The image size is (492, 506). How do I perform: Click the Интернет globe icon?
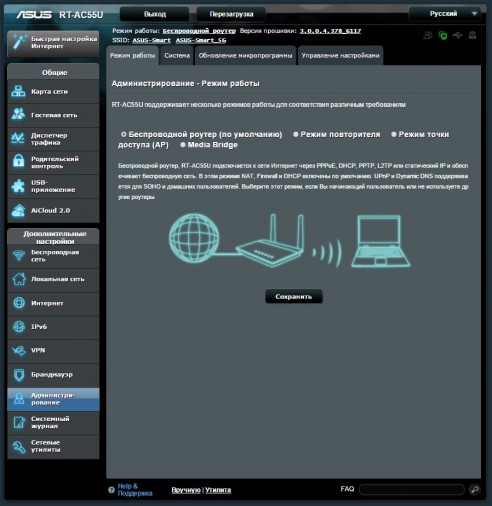(x=19, y=303)
